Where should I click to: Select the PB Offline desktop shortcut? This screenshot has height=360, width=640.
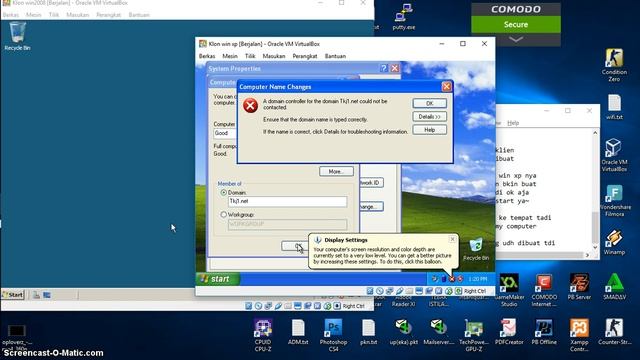point(544,332)
